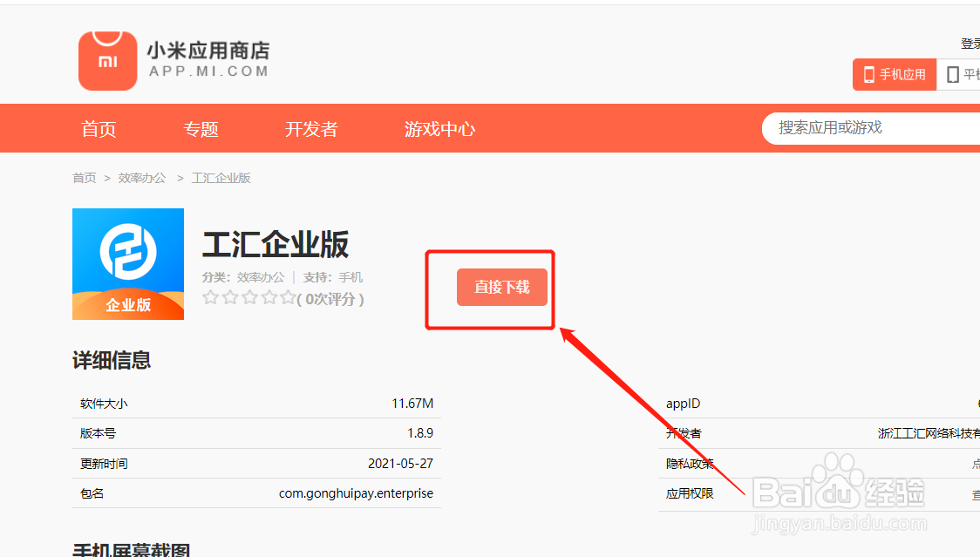Select the fifth rating star
The width and height of the screenshot is (980, 557).
coord(289,297)
